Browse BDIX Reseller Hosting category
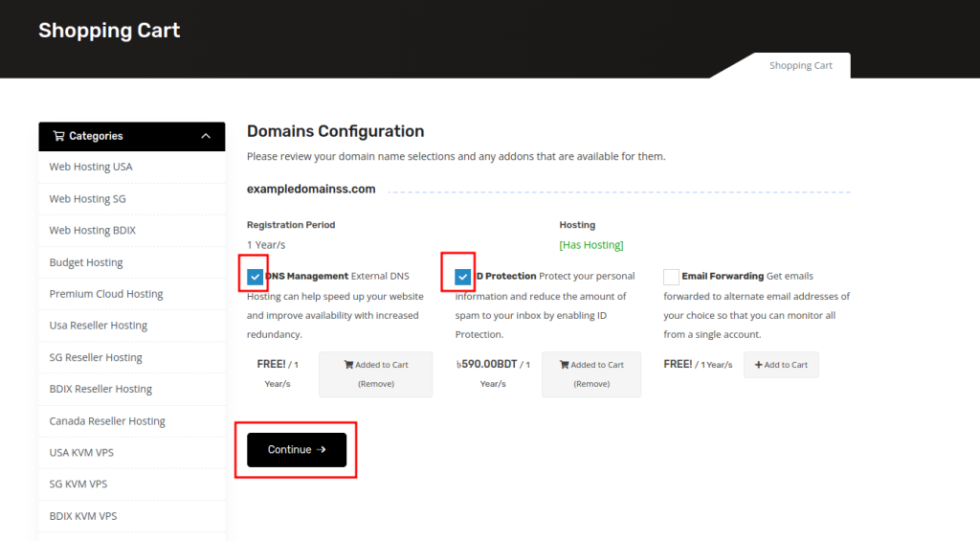This screenshot has height=541, width=980. point(100,389)
